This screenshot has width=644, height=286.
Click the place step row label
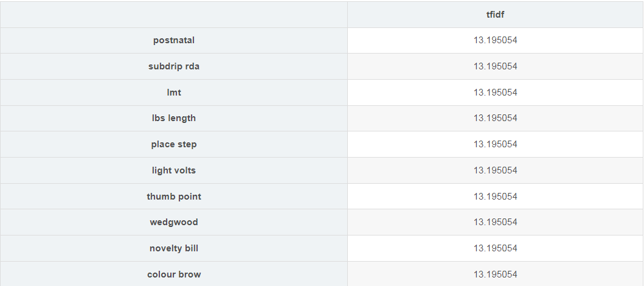[x=174, y=144]
